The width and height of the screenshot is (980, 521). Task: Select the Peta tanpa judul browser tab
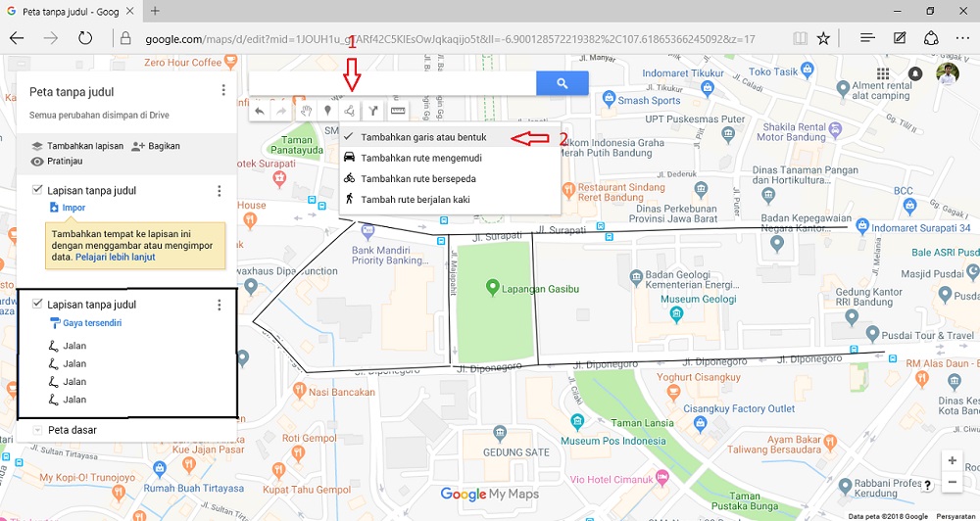[69, 11]
